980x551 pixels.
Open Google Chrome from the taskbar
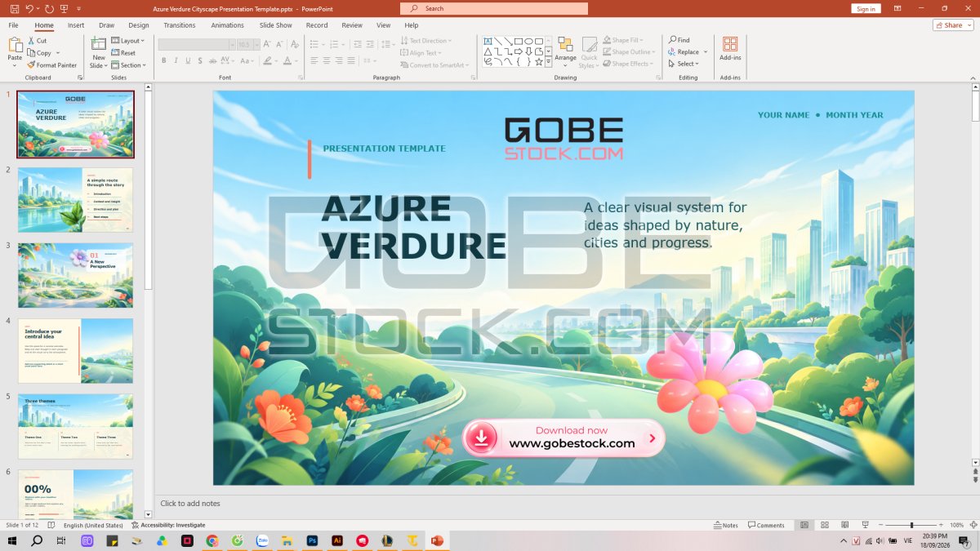pos(212,540)
